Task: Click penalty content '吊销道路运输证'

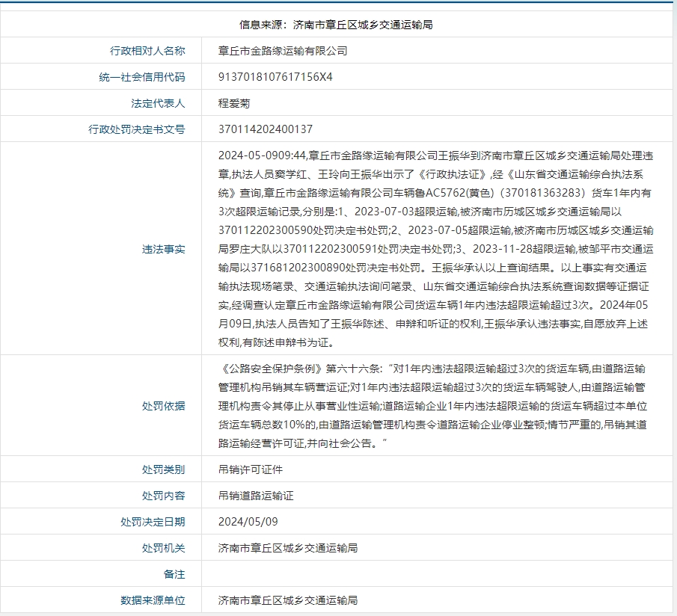Action: click(x=256, y=496)
